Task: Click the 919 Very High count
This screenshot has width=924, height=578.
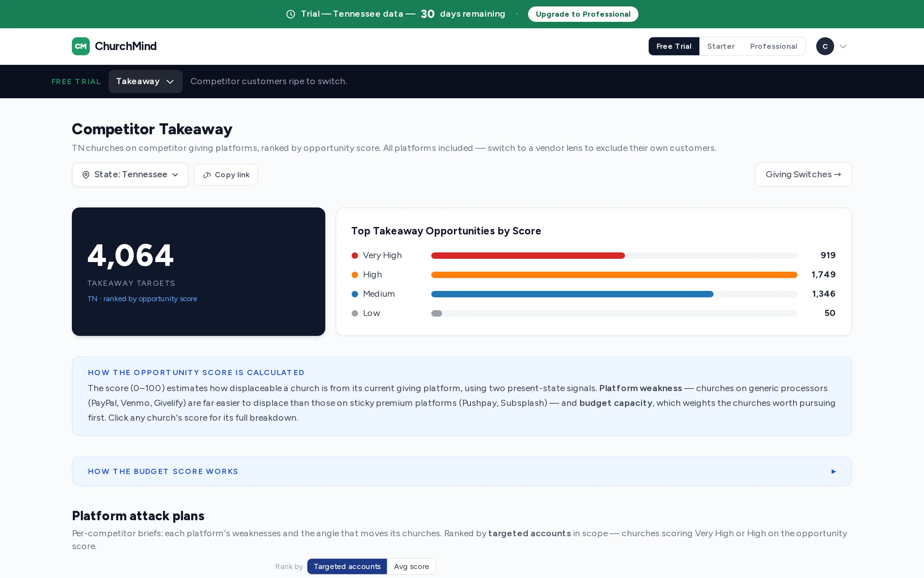Action: (x=828, y=255)
